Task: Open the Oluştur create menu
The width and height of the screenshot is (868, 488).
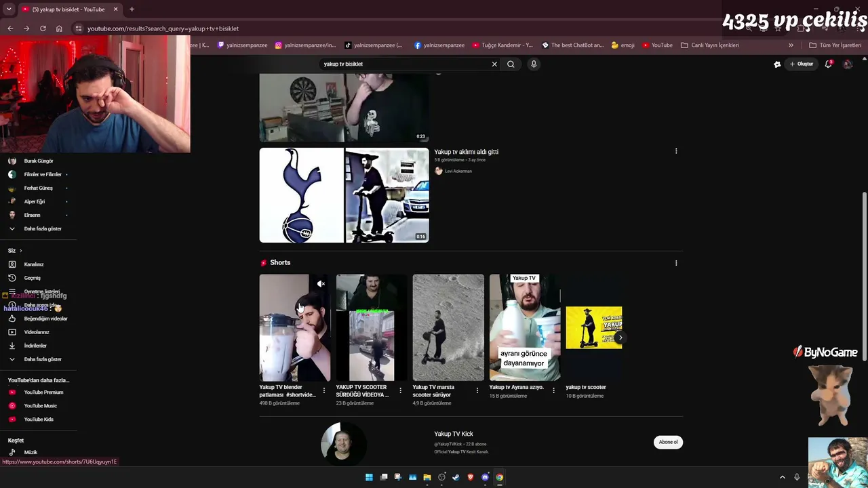Action: 801,64
